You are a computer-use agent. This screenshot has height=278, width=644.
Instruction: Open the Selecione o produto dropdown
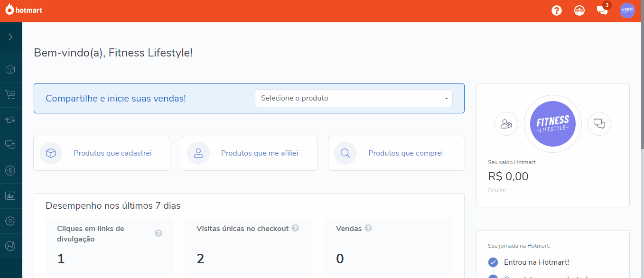[x=354, y=98]
